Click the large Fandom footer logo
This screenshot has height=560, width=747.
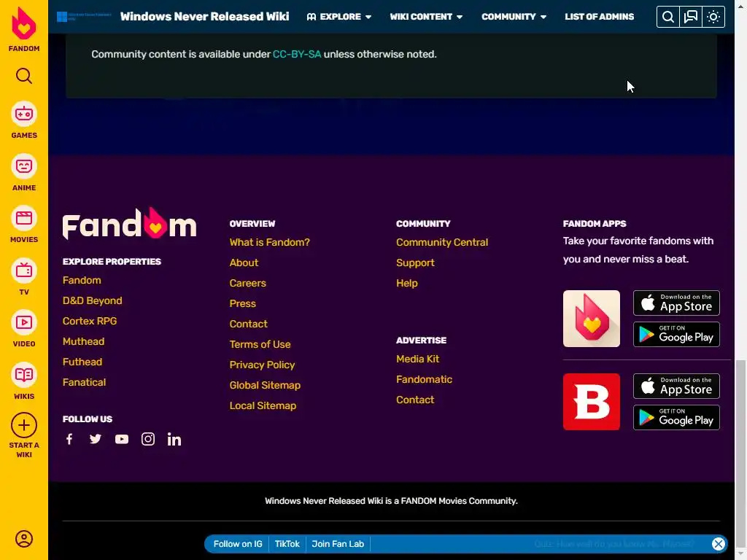(x=130, y=223)
